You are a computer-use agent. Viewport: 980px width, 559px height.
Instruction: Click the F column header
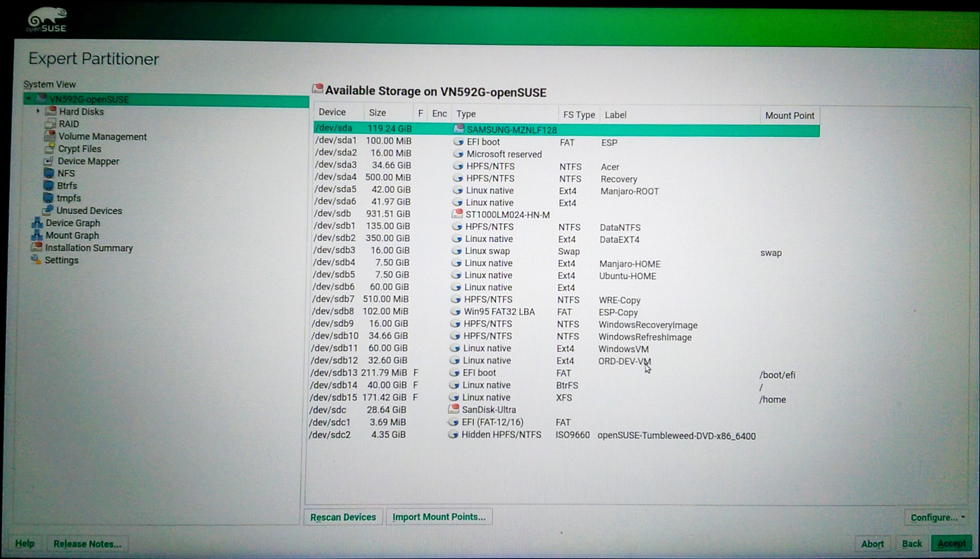420,113
